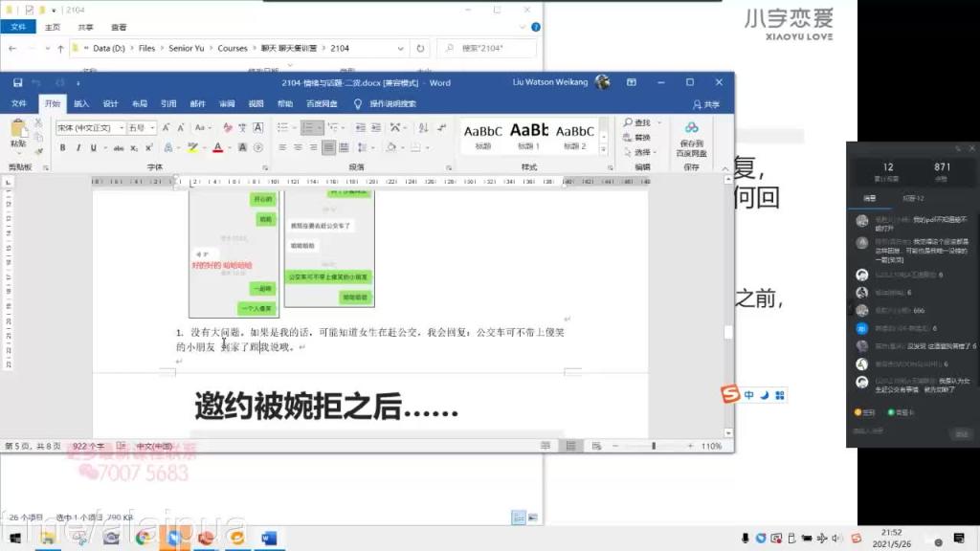Open line spacing dropdown
Viewport: 980px width, 551px height.
coord(365,148)
